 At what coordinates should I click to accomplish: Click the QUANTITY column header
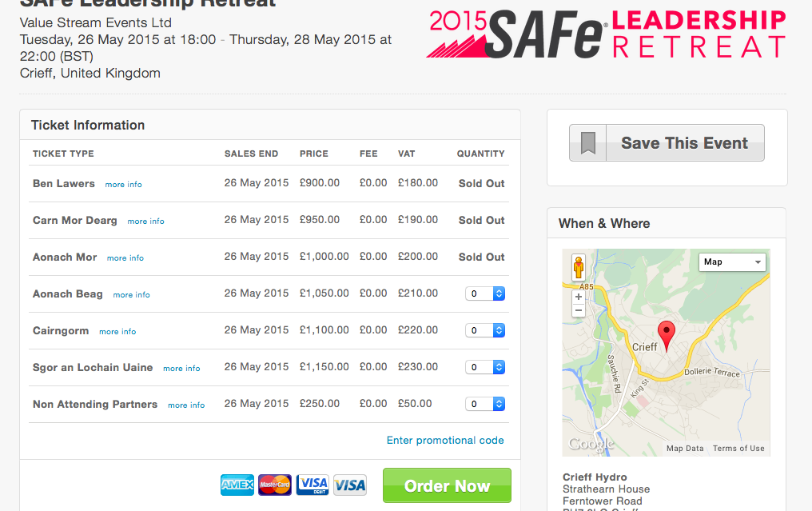click(480, 154)
